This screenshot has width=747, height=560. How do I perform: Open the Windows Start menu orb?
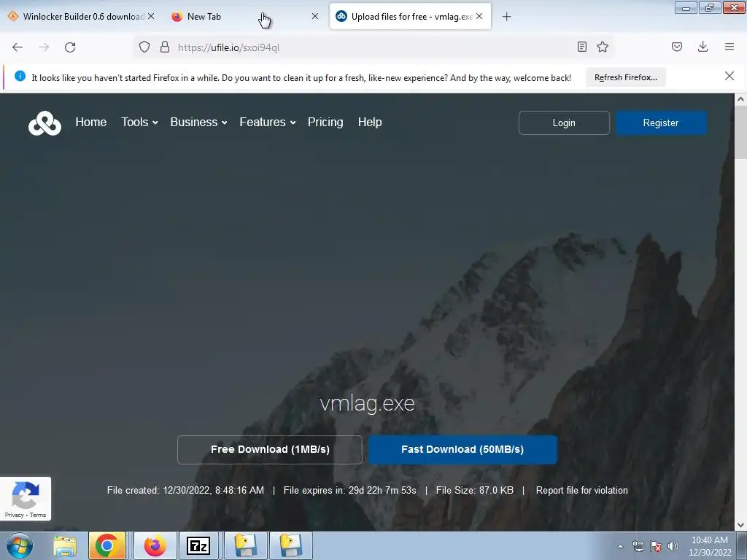click(x=20, y=545)
